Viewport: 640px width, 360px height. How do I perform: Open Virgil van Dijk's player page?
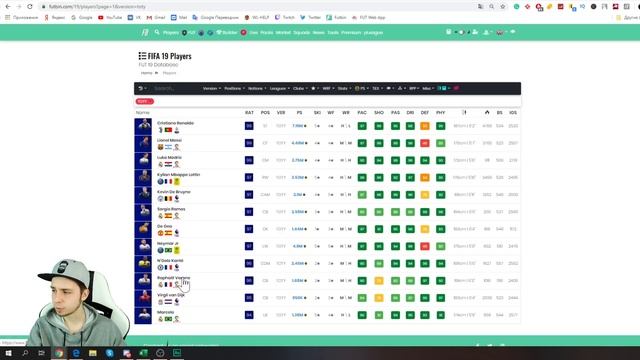pyautogui.click(x=171, y=295)
